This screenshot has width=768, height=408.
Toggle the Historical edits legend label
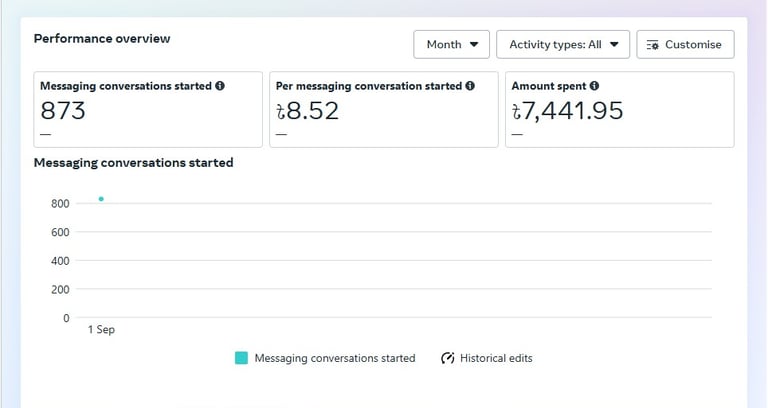tap(496, 358)
